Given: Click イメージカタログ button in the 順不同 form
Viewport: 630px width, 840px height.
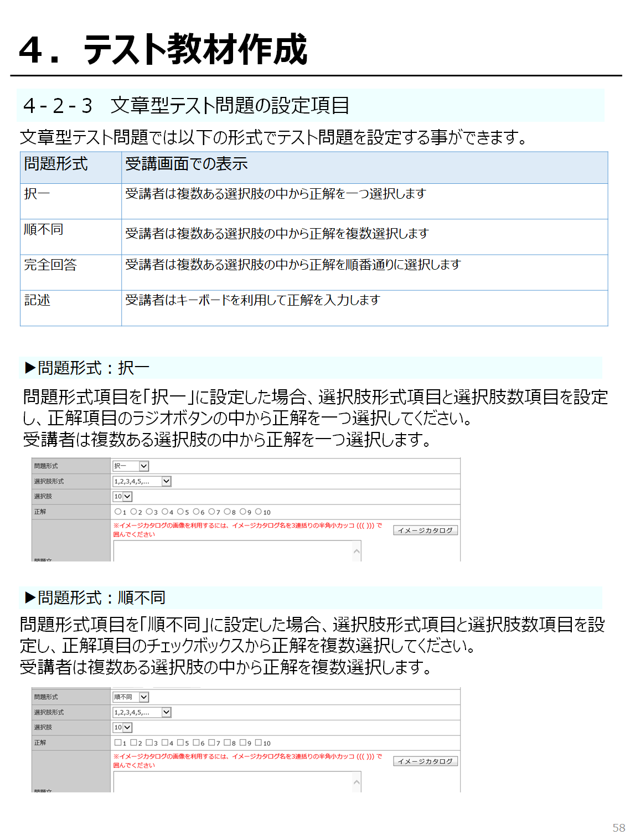Looking at the screenshot, I should (425, 761).
